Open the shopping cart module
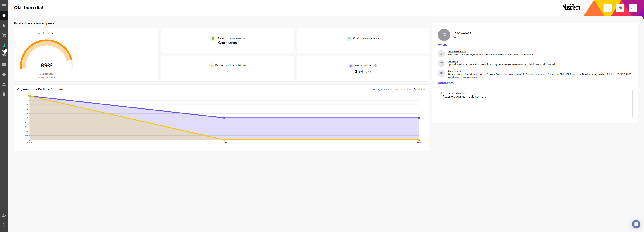Viewport: 644px width, 232px height. tap(4, 35)
